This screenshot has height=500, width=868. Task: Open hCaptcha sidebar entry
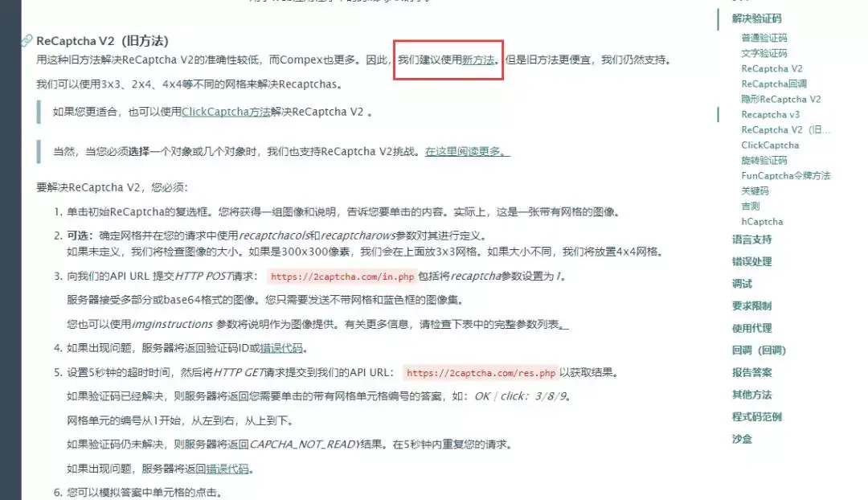pyautogui.click(x=762, y=222)
